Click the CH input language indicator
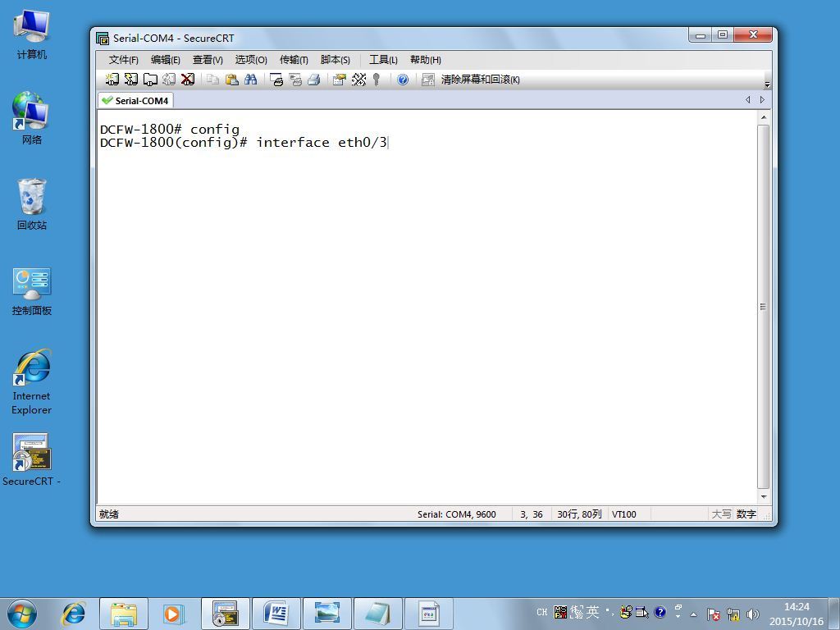840x630 pixels. pos(541,612)
